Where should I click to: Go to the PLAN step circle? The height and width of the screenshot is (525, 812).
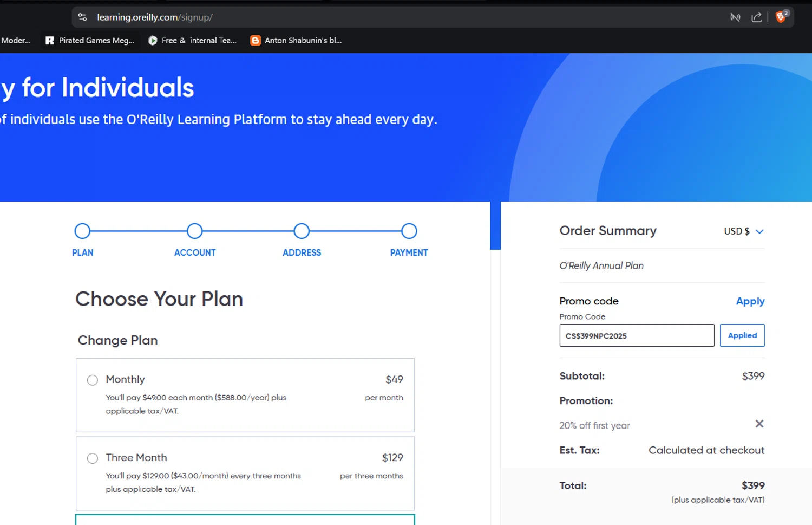82,231
